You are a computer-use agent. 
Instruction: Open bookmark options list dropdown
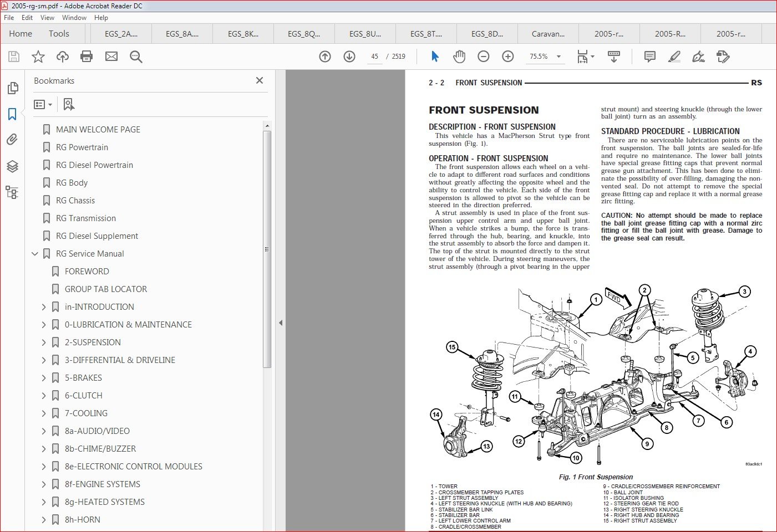(x=43, y=104)
